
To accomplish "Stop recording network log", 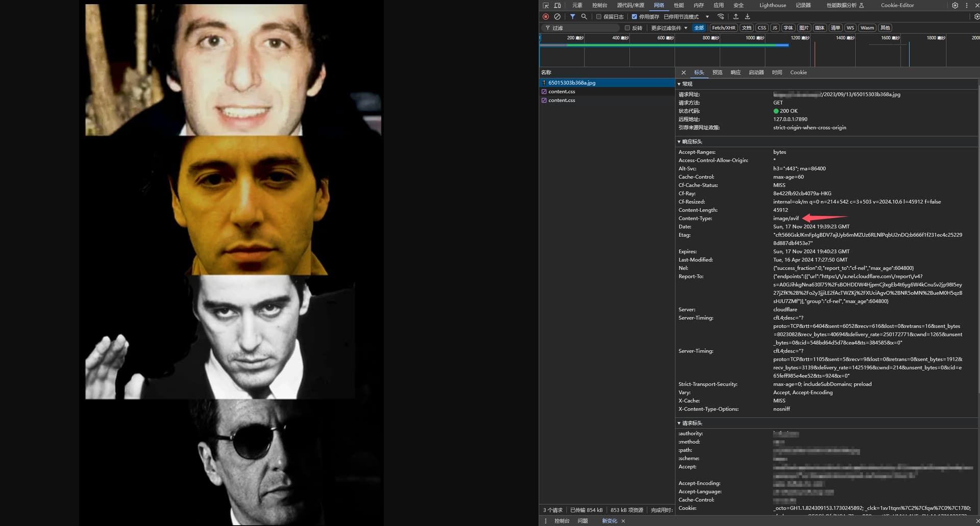I will point(546,17).
